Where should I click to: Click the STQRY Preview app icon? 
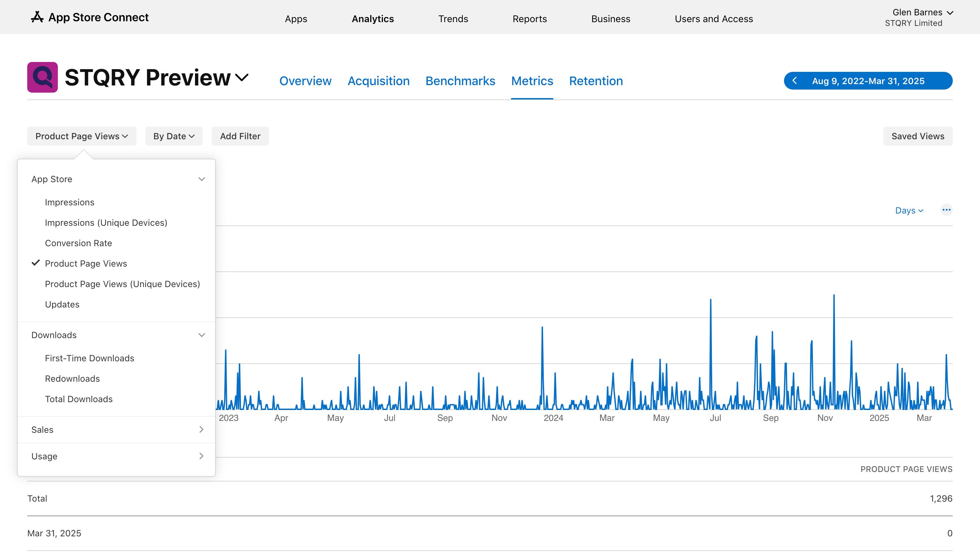(x=42, y=77)
